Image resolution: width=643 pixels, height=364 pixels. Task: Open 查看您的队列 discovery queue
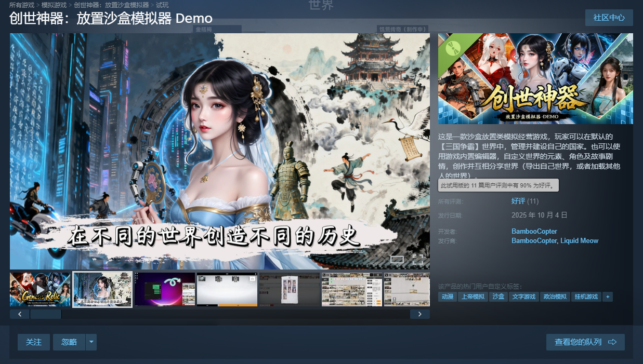[585, 342]
